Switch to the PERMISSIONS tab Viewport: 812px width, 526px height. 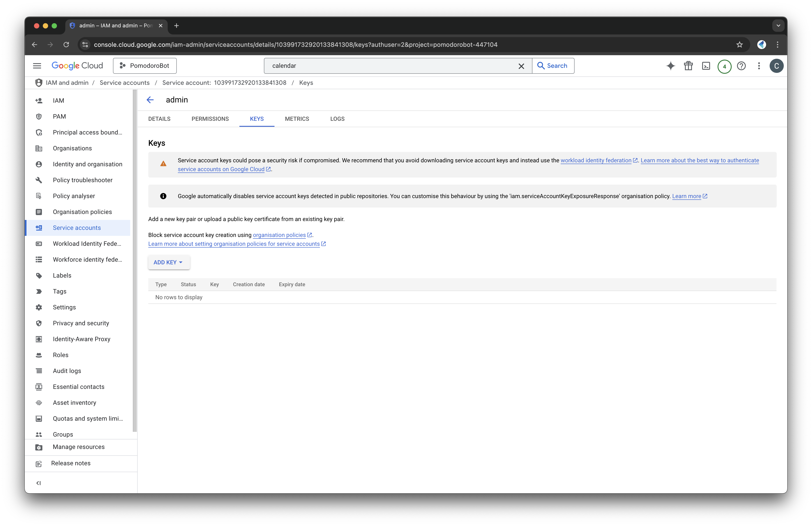[x=210, y=118]
